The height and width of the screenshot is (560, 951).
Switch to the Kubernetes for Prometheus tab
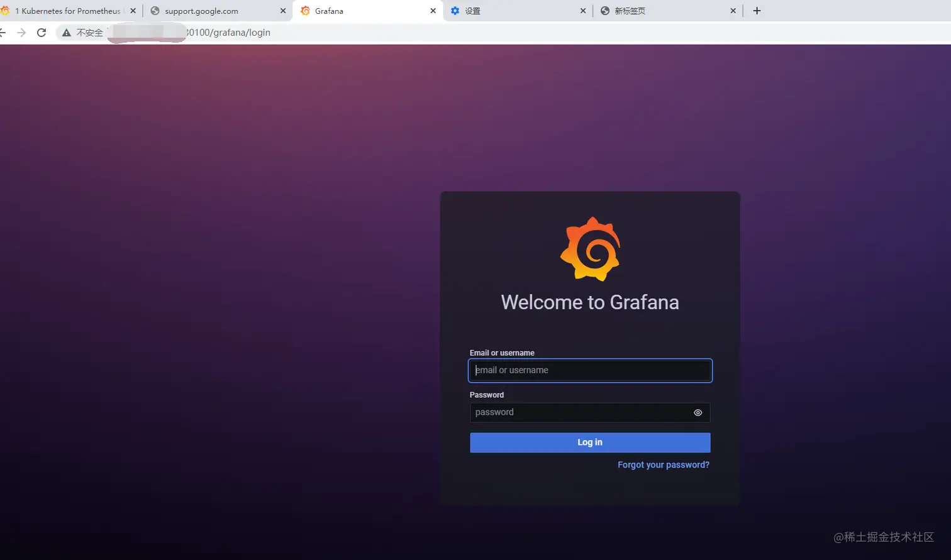coord(68,11)
